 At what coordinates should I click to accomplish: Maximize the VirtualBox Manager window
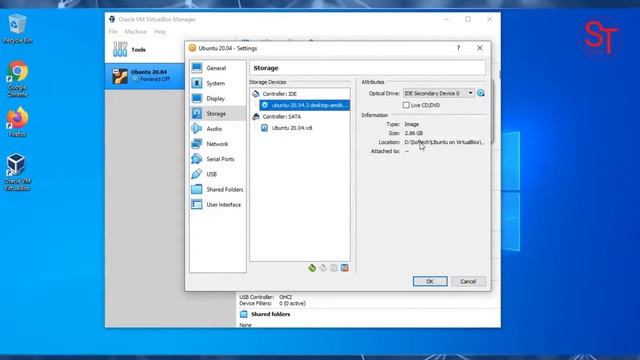pos(468,19)
